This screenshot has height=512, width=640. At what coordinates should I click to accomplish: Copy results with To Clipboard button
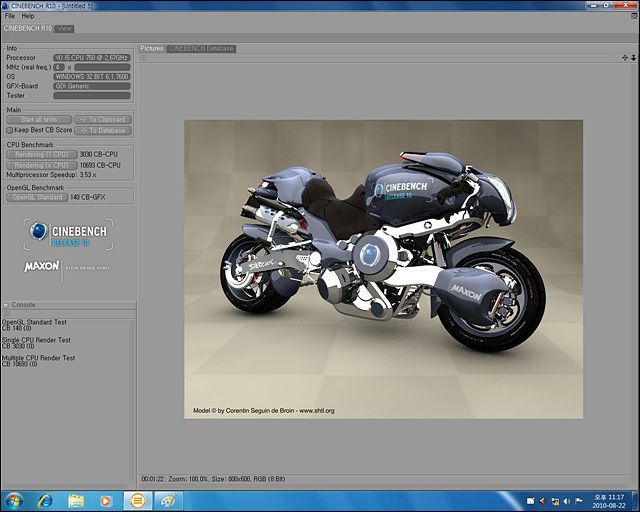103,120
